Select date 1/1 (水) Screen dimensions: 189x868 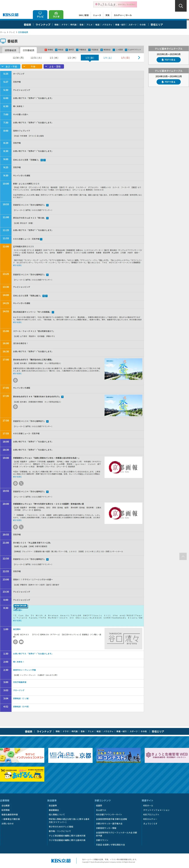point(54,58)
